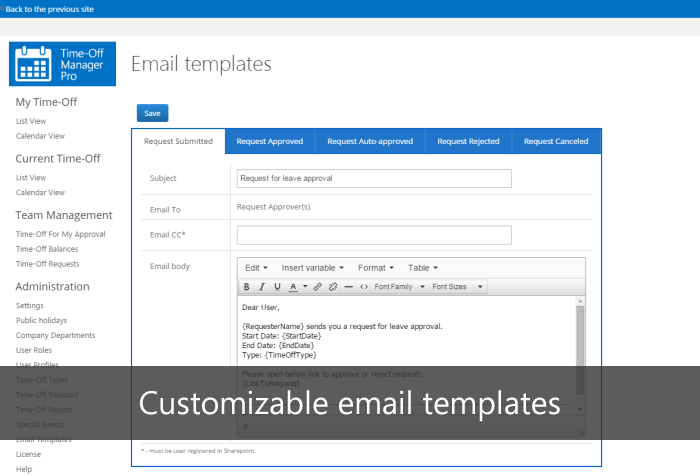Open List View under Current Time-Off

tap(31, 178)
